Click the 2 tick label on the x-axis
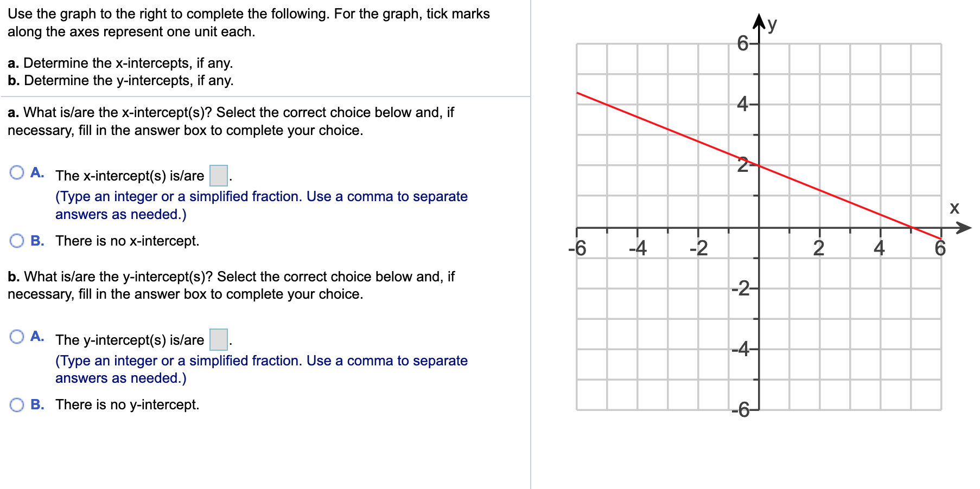980x489 pixels. tap(818, 249)
